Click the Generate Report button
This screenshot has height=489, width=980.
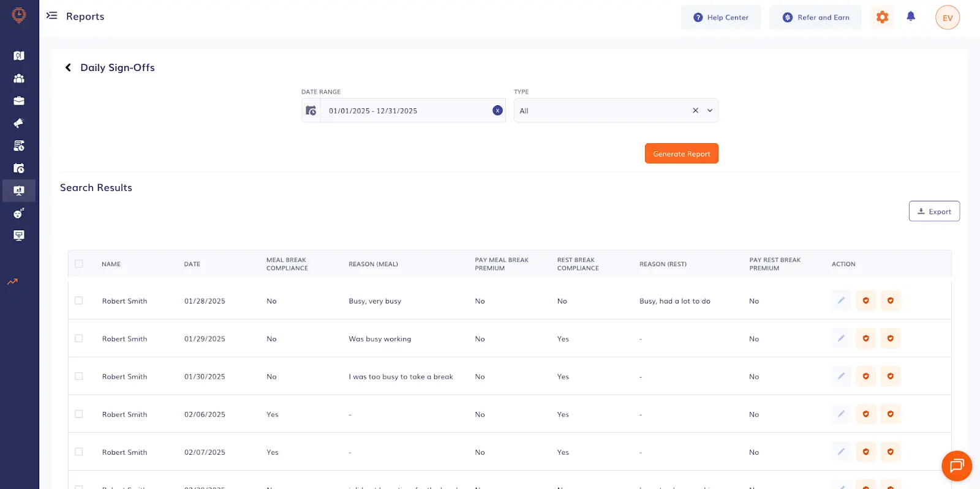tap(682, 154)
